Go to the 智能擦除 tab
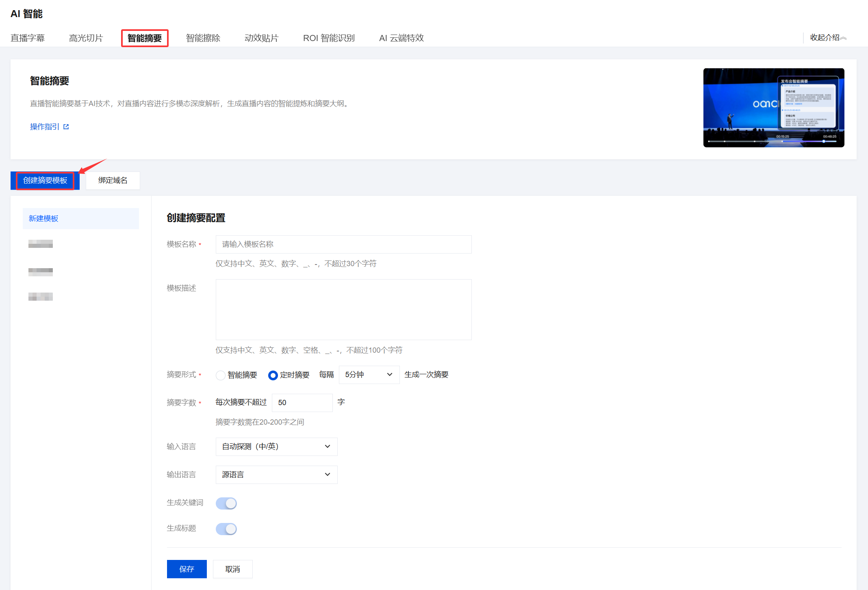 click(x=203, y=38)
